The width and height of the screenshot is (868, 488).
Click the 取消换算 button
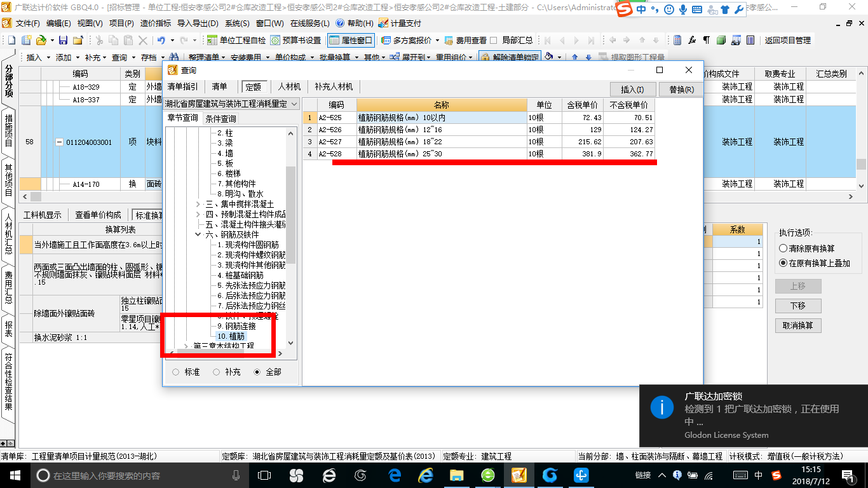798,325
